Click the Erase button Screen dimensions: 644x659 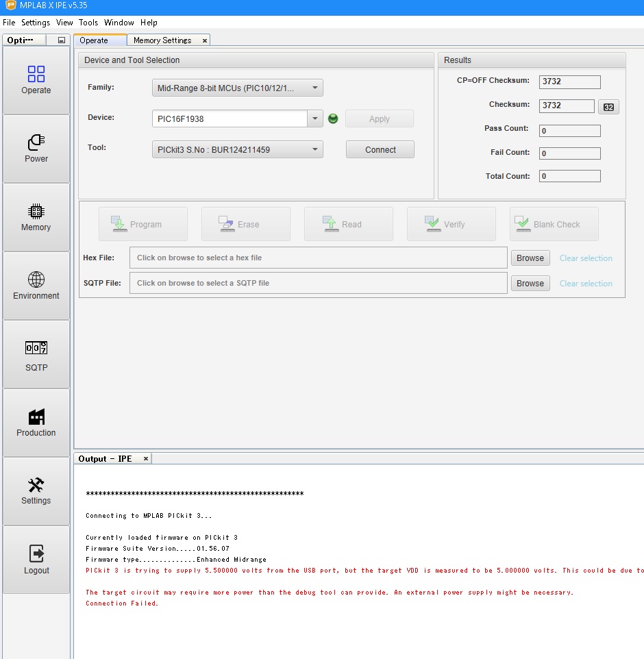tap(246, 224)
